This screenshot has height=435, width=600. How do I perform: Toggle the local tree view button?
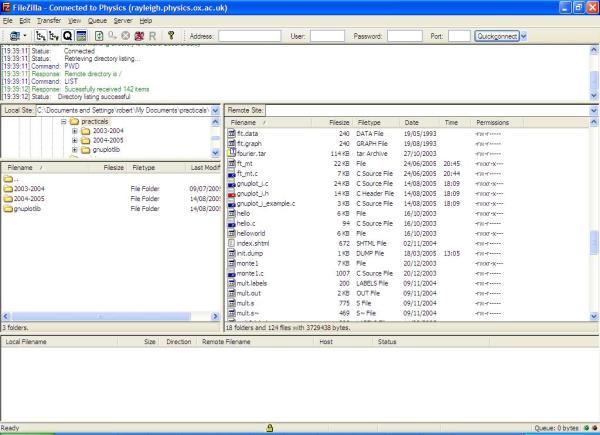pyautogui.click(x=40, y=36)
